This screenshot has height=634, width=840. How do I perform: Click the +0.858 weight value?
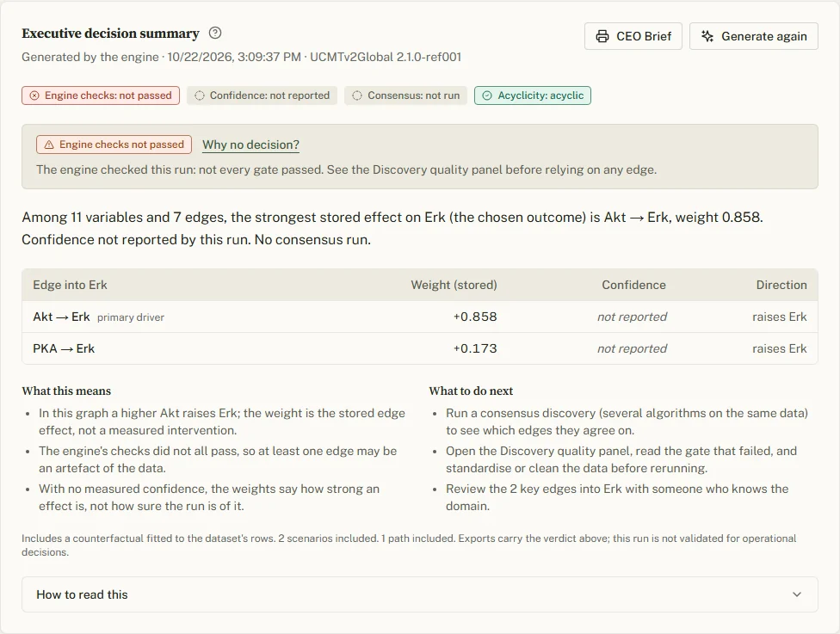475,317
